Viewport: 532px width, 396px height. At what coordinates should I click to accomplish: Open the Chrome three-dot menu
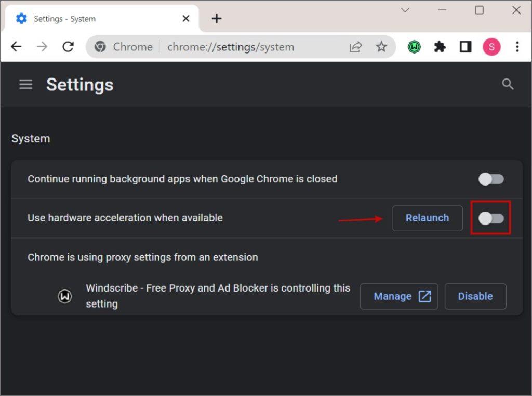517,47
